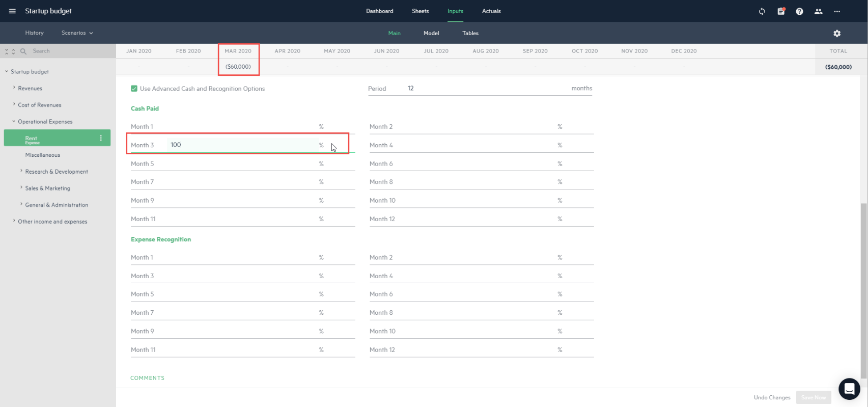This screenshot has width=868, height=407.
Task: Expand the Sales & Marketing node
Action: [21, 188]
